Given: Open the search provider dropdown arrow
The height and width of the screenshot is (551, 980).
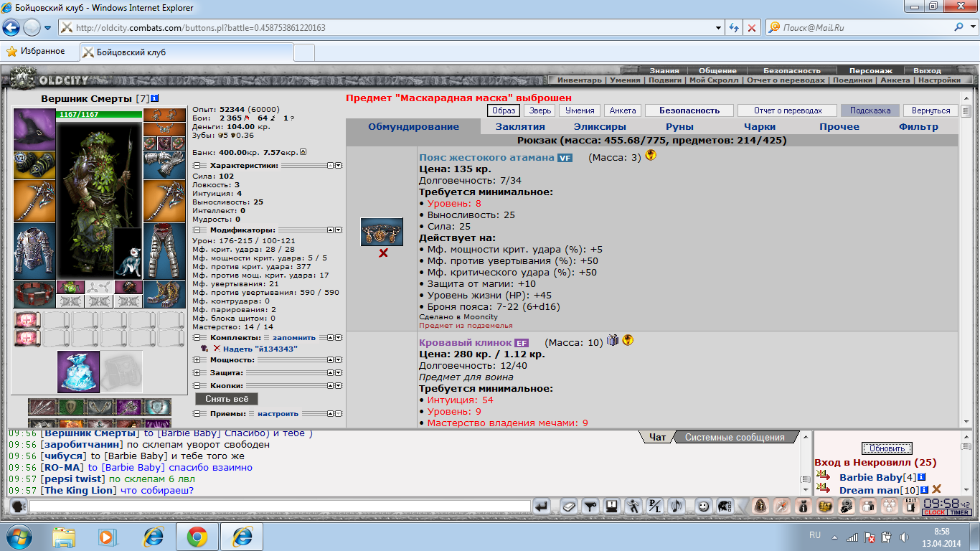Looking at the screenshot, I should [973, 28].
